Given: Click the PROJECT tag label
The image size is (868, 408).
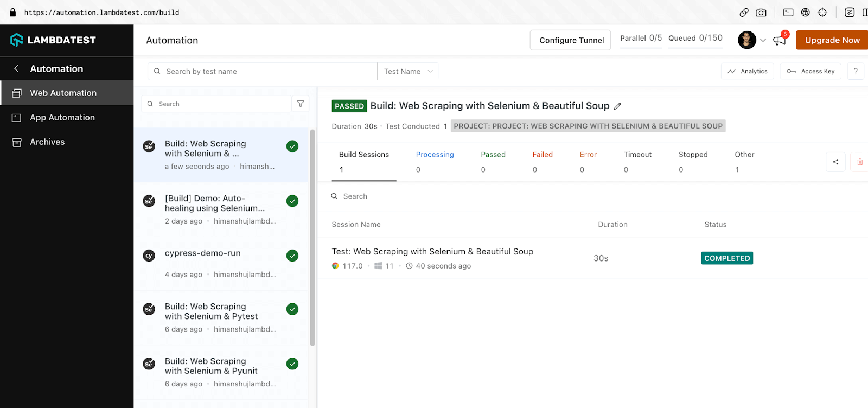Looking at the screenshot, I should click(x=588, y=126).
